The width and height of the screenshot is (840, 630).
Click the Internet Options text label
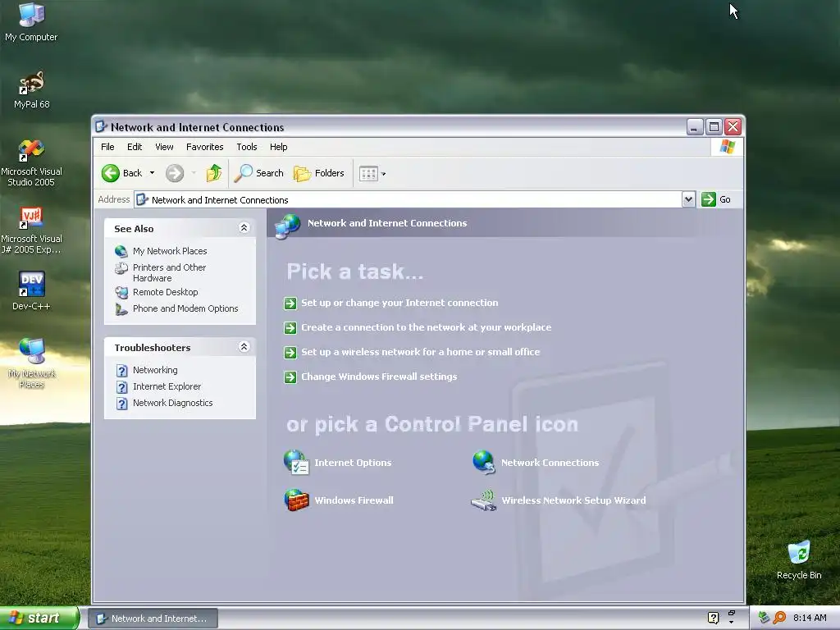click(353, 463)
